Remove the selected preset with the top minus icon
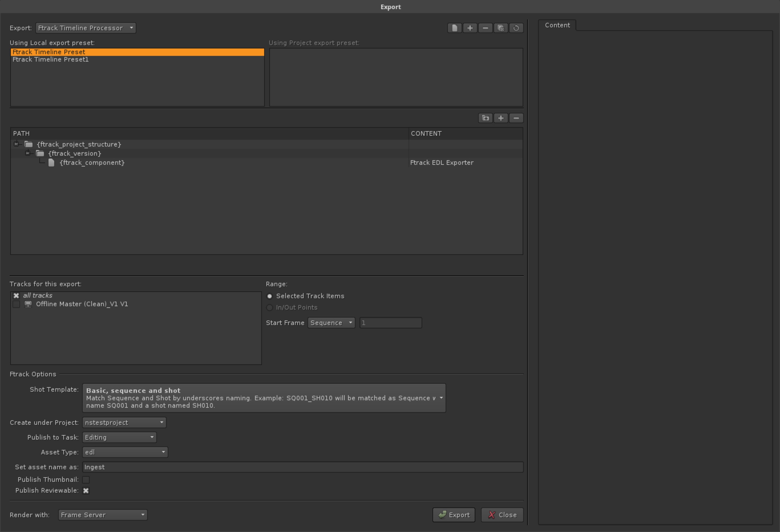Image resolution: width=780 pixels, height=532 pixels. (485, 28)
